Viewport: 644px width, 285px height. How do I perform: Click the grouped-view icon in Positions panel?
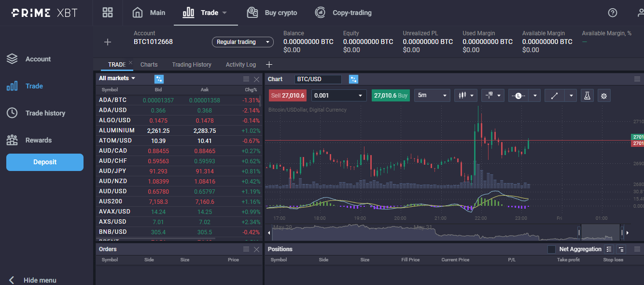pos(621,249)
